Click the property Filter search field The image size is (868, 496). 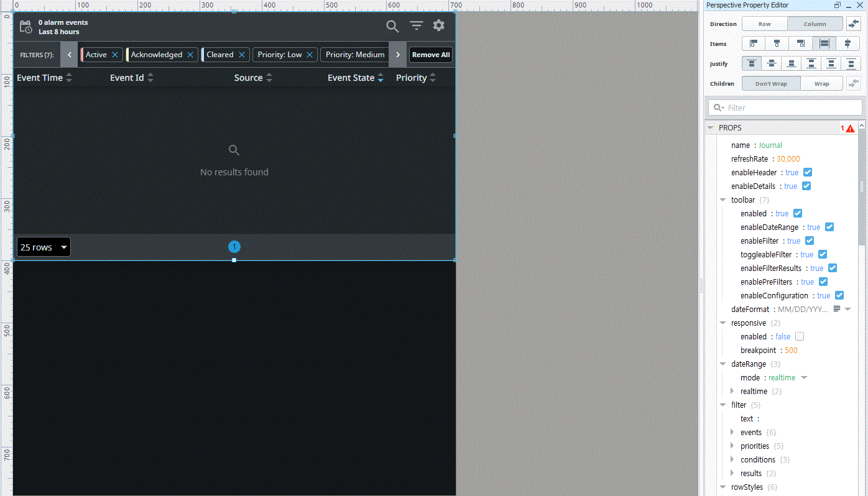coord(785,108)
